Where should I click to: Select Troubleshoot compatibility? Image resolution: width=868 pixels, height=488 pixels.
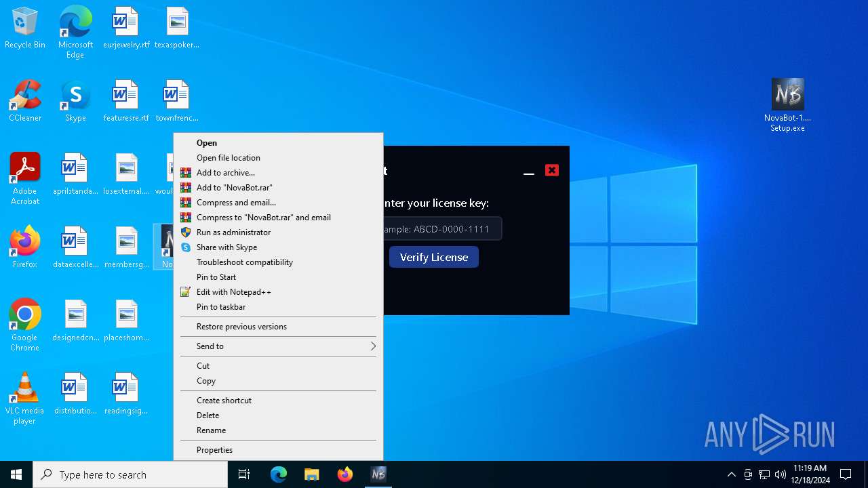[x=278, y=262]
